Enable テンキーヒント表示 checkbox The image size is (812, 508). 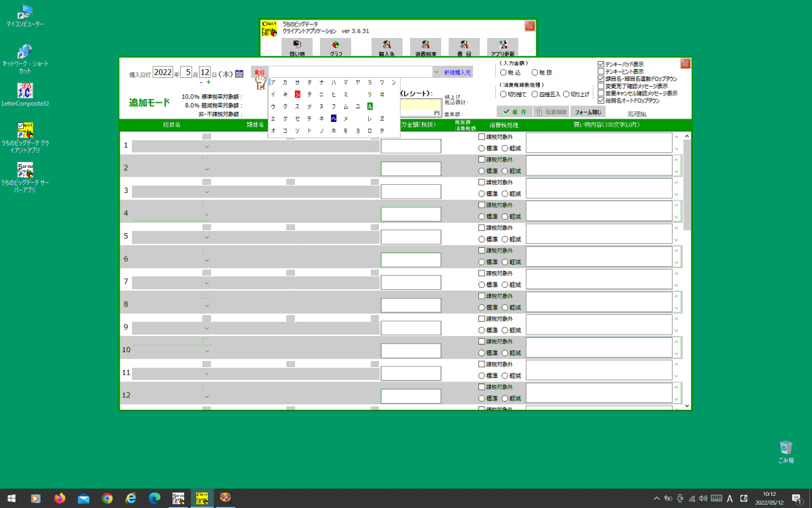tap(601, 71)
